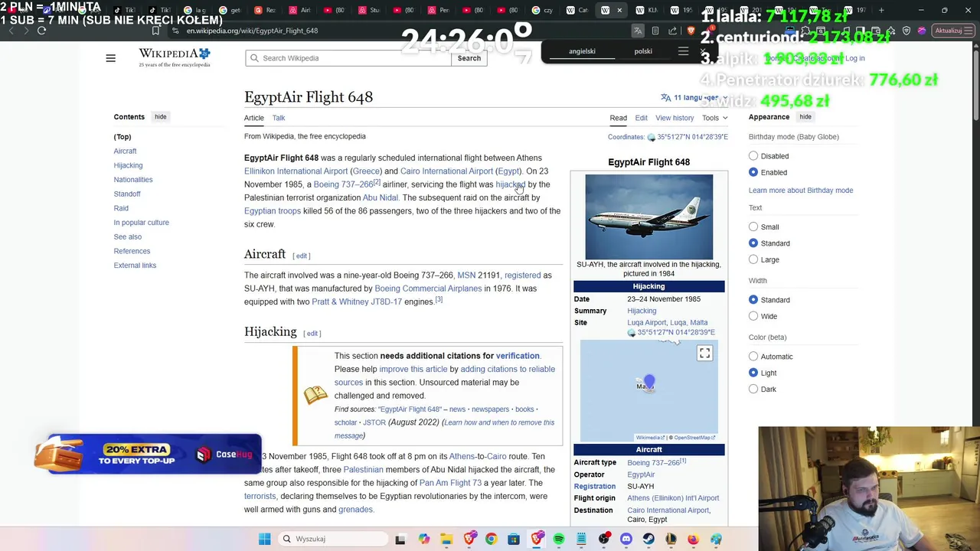Choose polski in the translate popup
Screen dimensions: 980x551
[643, 51]
